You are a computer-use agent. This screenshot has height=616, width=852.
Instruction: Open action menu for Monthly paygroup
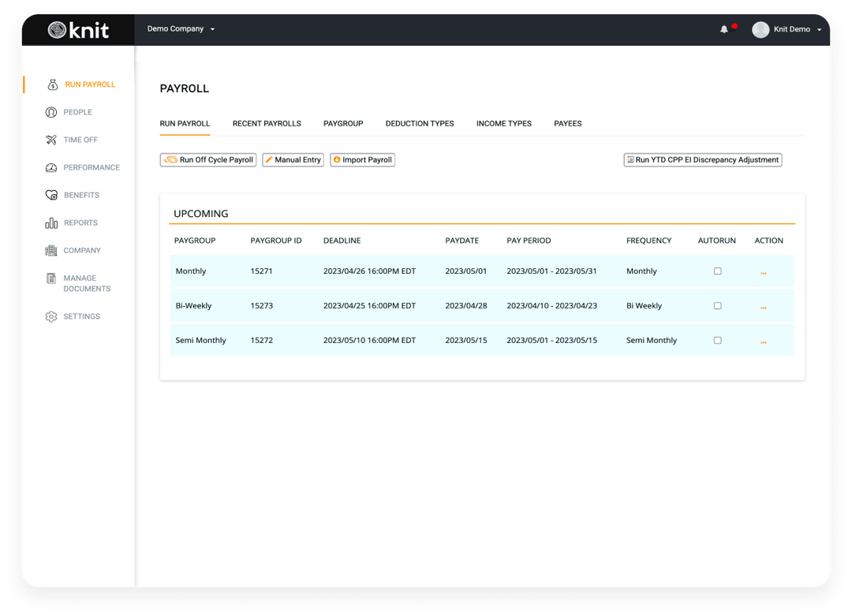coord(764,272)
